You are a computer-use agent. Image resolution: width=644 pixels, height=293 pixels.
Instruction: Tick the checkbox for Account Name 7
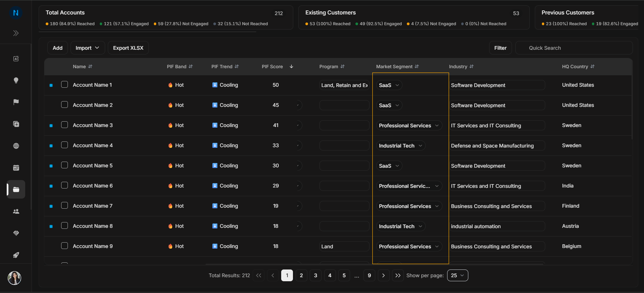pos(65,205)
